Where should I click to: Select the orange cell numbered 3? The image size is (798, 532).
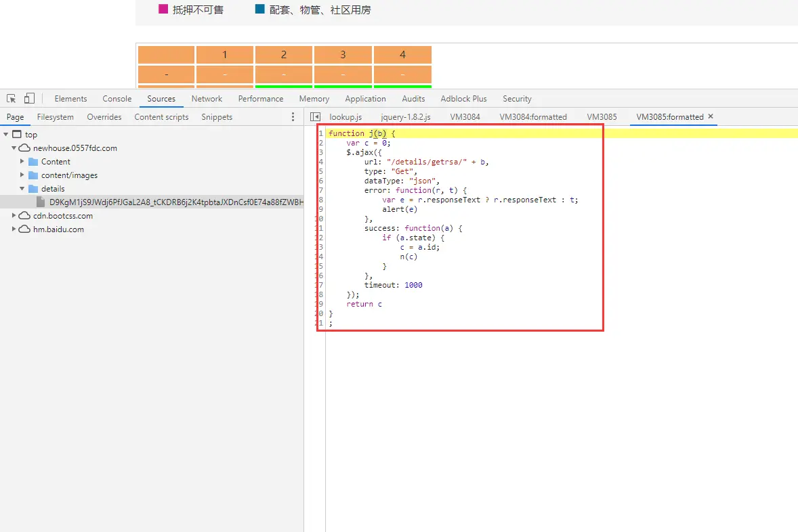(343, 54)
